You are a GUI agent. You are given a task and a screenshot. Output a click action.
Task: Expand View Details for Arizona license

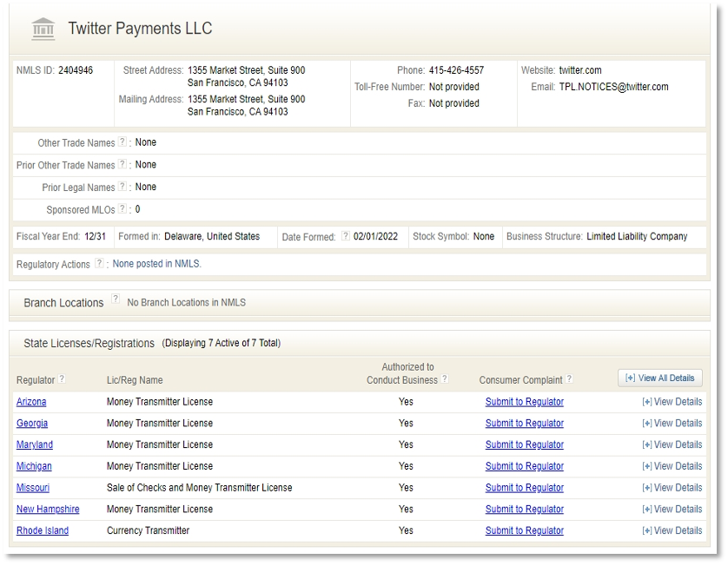tap(672, 402)
